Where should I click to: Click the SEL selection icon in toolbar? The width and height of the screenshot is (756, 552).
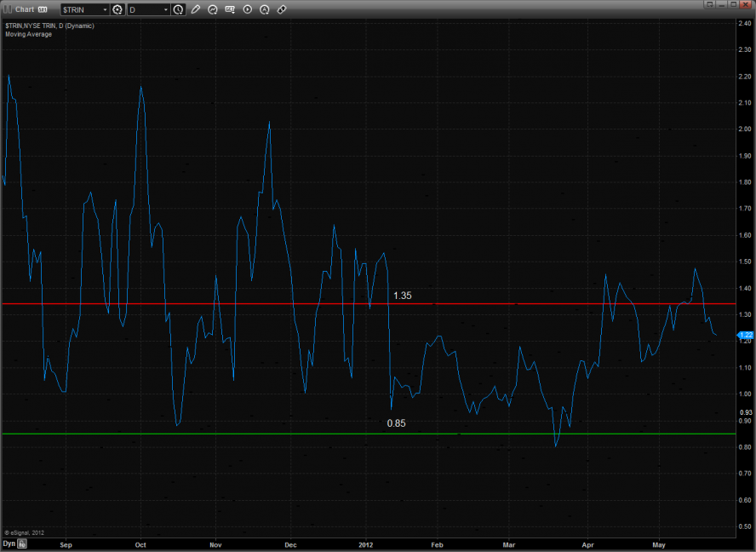pos(230,9)
